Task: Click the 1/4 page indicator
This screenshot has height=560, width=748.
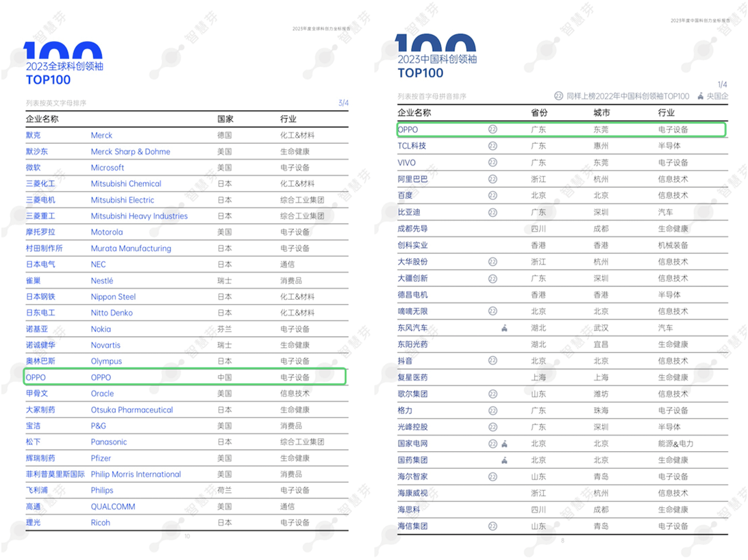Action: coord(722,84)
